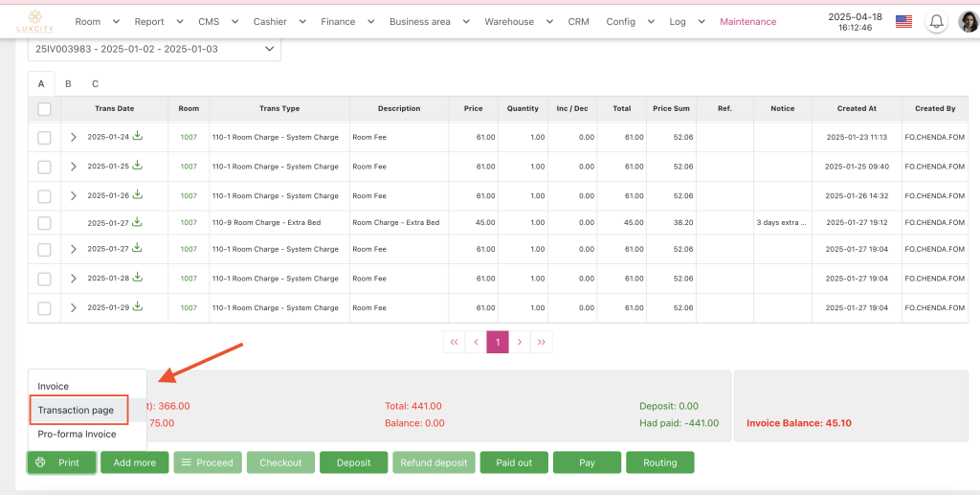Click the notification bell icon

[x=936, y=22]
